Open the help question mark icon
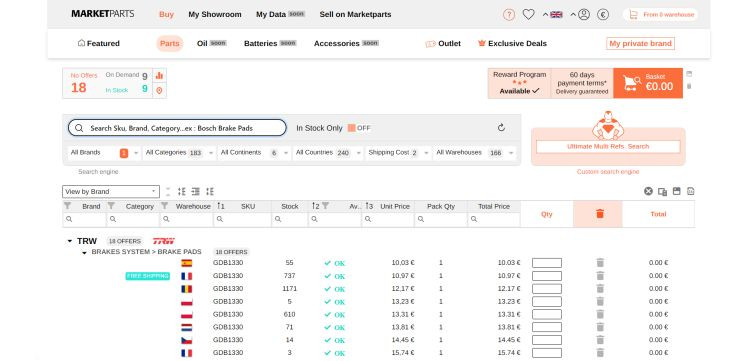The height and width of the screenshot is (361, 750). point(509,15)
